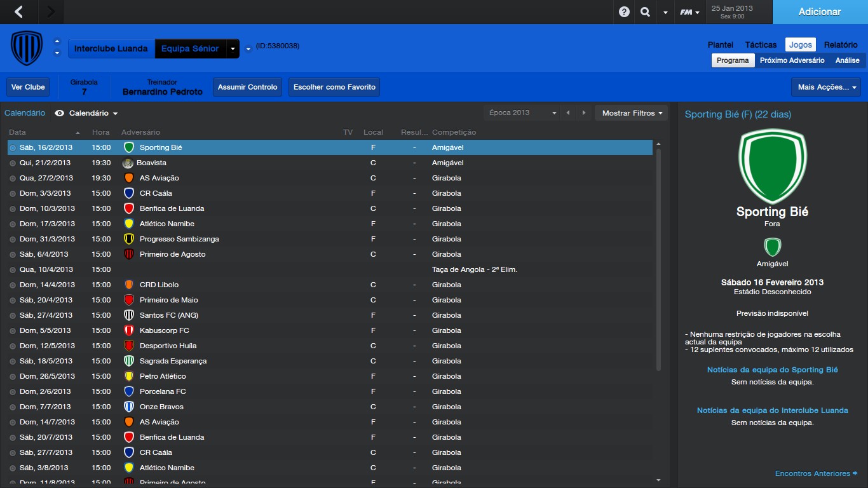Viewport: 868px width, 488px height.
Task: Click the Sporting Bié badge in the fixture row
Action: point(129,147)
